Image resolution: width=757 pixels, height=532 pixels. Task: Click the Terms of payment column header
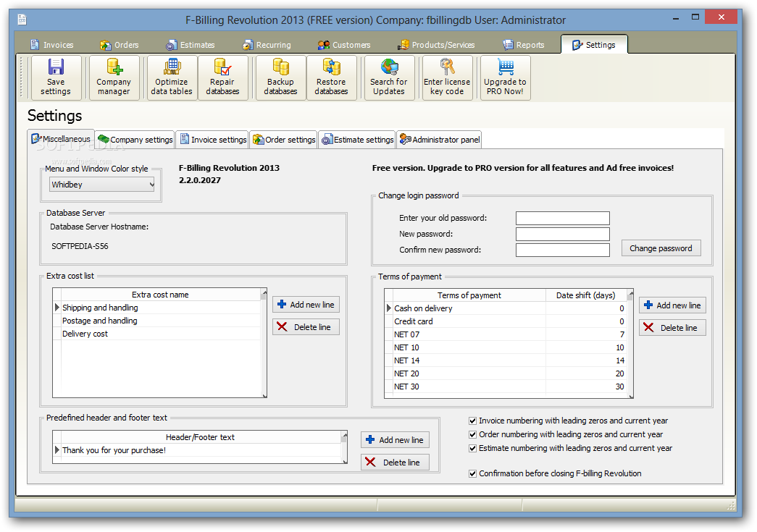[x=469, y=295]
